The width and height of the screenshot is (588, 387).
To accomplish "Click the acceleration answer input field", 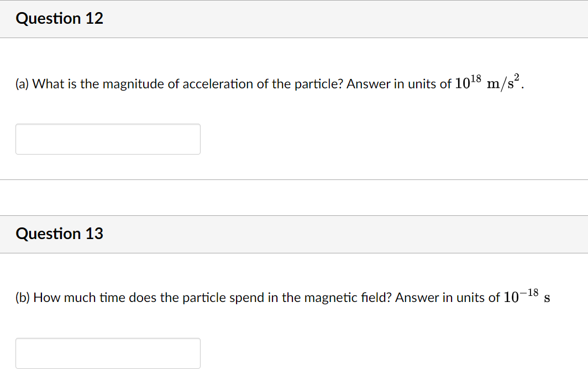I will click(108, 139).
